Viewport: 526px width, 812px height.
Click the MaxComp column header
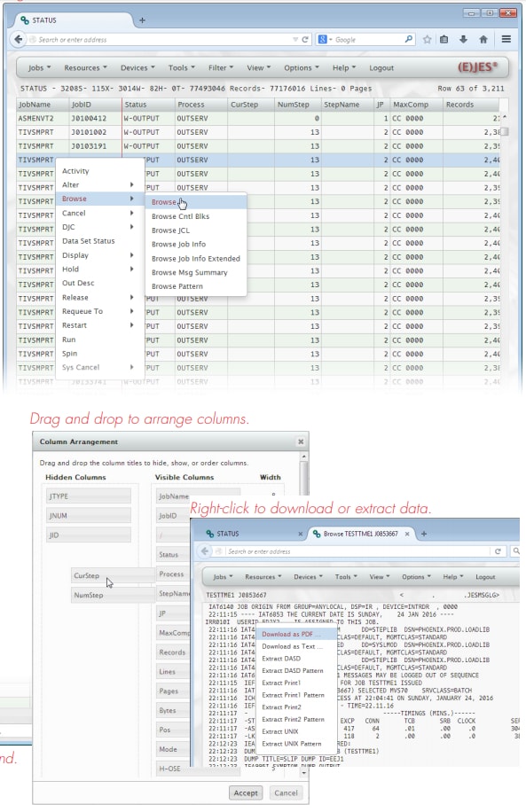tap(416, 105)
